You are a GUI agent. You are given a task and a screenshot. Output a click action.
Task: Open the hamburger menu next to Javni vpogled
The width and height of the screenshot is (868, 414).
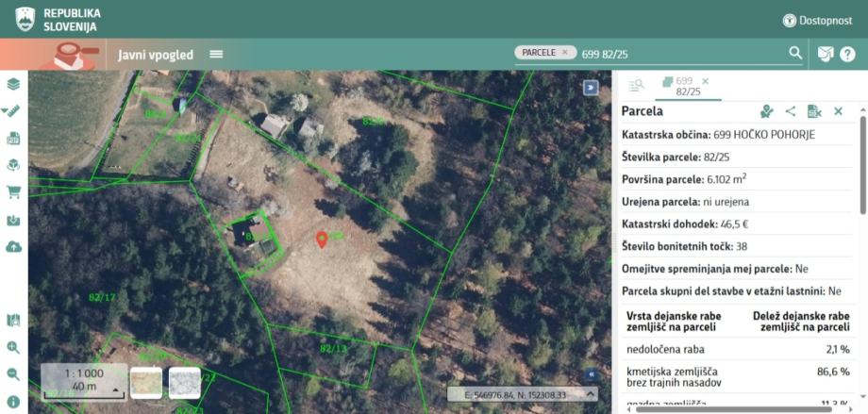216,54
